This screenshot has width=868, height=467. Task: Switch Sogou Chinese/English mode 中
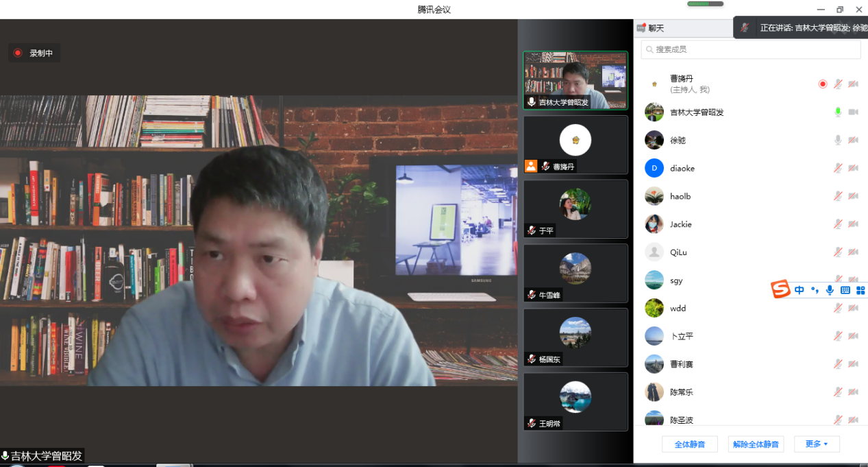point(799,290)
